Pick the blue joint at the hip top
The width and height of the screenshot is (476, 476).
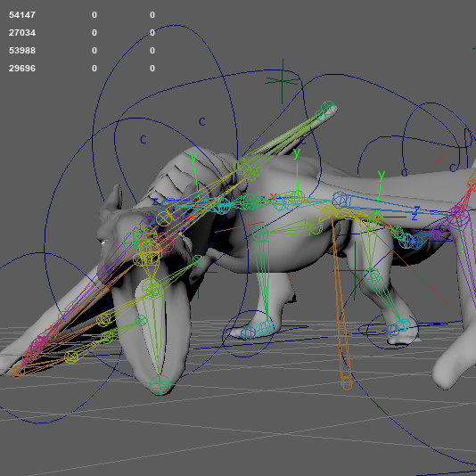[341, 200]
